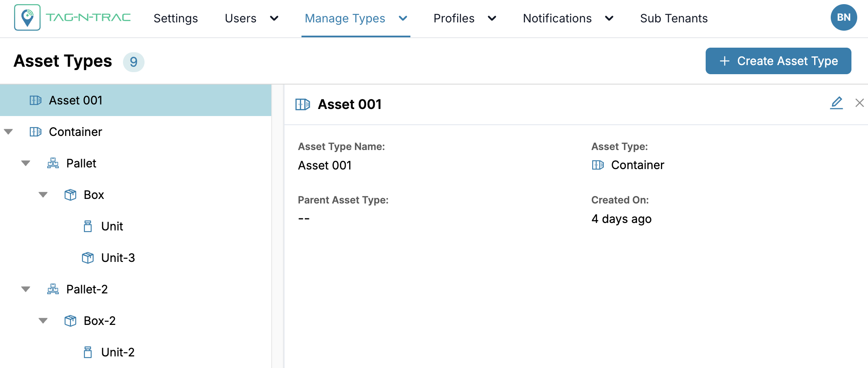Click the Create Asset Type button
The width and height of the screenshot is (868, 368).
[x=778, y=61]
